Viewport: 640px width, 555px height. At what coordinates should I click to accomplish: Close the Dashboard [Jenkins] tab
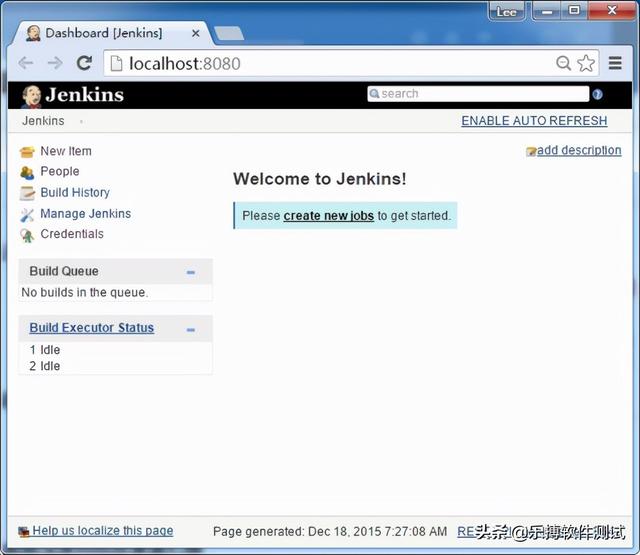(x=196, y=33)
